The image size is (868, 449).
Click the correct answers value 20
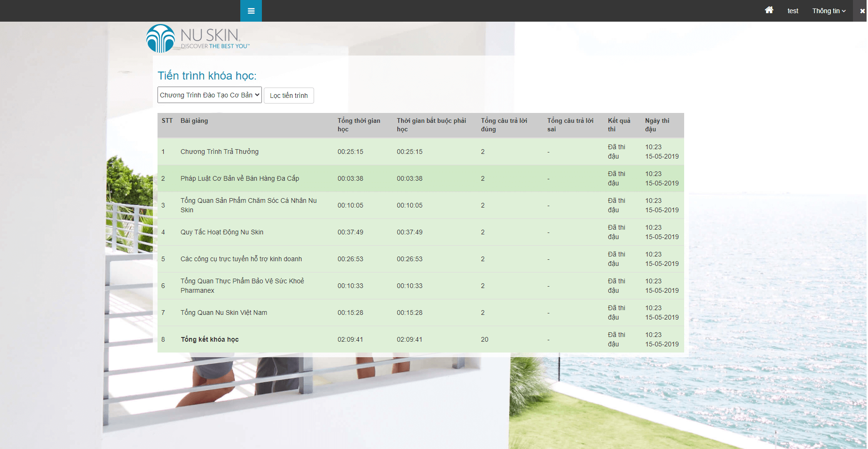coord(484,339)
